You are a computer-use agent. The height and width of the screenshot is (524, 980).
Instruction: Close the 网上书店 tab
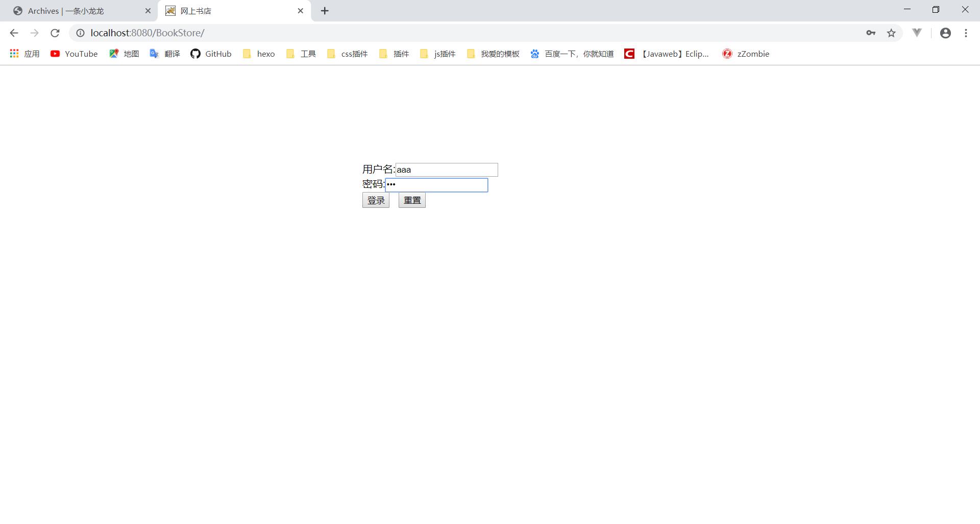(301, 11)
